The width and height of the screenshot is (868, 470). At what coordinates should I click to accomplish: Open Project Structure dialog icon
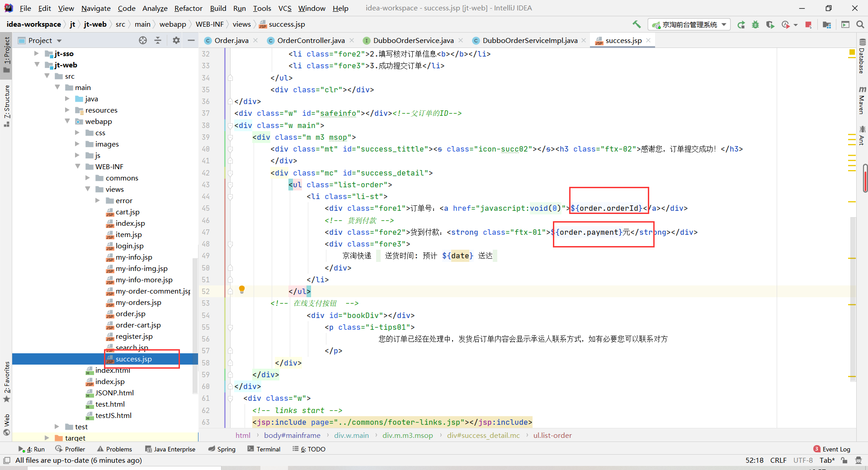point(827,24)
